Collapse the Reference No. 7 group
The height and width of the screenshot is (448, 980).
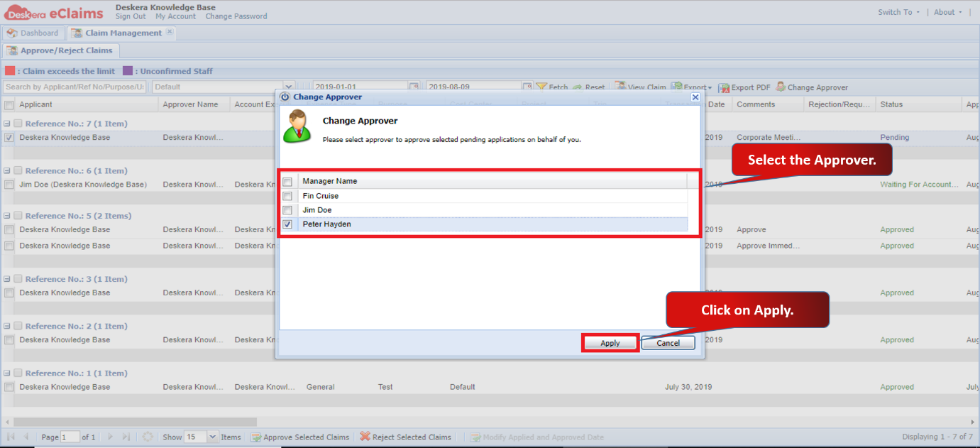[6, 124]
